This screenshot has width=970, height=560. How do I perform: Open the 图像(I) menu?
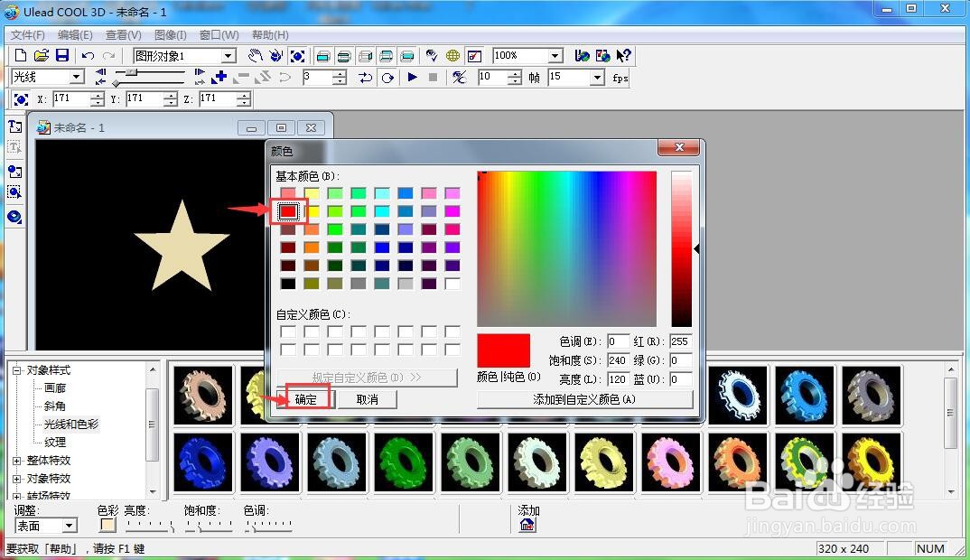[x=170, y=34]
